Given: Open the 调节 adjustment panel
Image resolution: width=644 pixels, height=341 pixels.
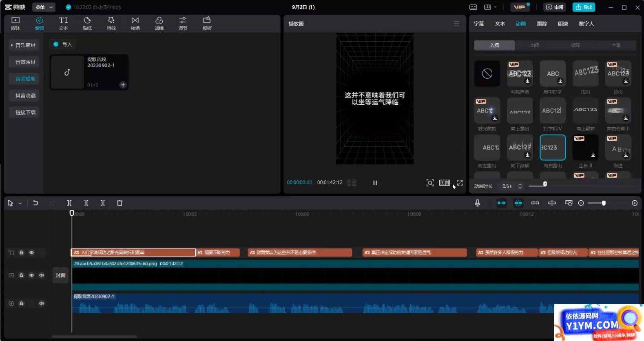Looking at the screenshot, I should pos(183,24).
